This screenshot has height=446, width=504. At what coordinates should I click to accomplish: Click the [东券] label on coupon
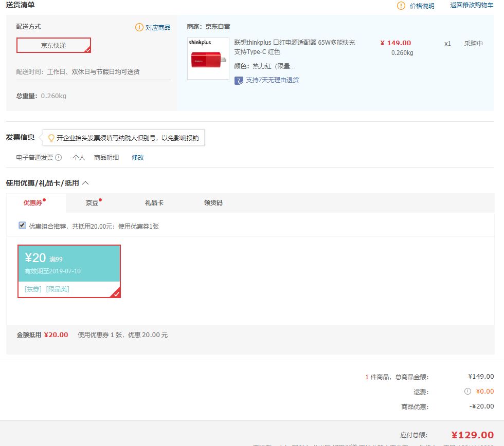pyautogui.click(x=33, y=289)
